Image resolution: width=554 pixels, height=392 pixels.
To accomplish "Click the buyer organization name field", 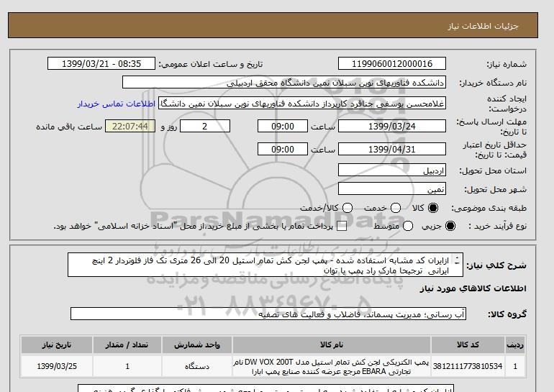I will 284,82.
